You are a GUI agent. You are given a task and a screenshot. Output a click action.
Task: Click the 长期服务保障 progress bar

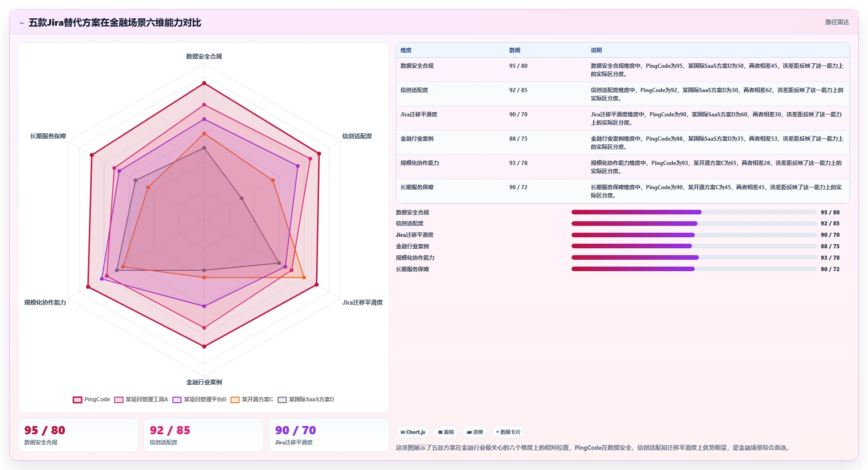click(694, 269)
